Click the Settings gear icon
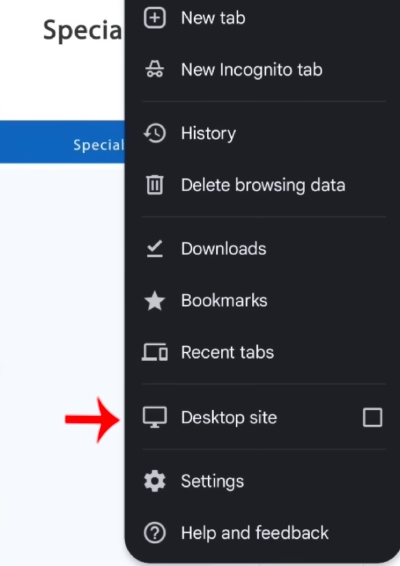The width and height of the screenshot is (400, 566). click(x=155, y=481)
